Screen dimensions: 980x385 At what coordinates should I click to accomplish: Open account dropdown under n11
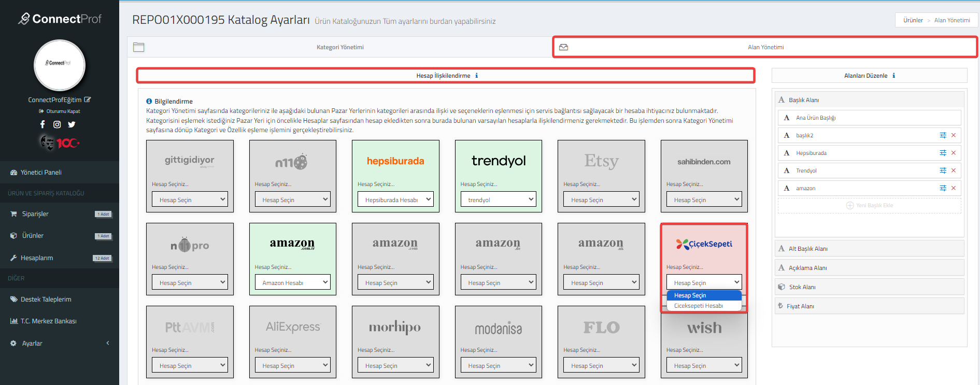point(293,199)
